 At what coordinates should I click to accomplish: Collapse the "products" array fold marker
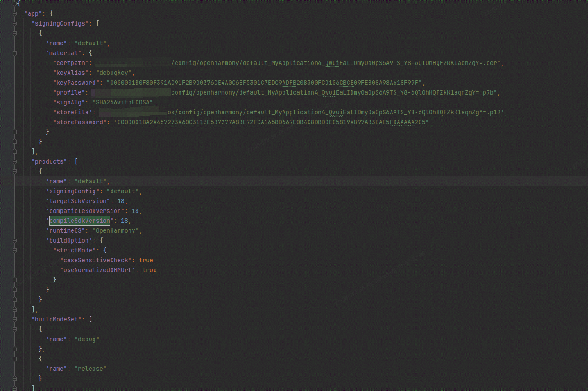[15, 161]
